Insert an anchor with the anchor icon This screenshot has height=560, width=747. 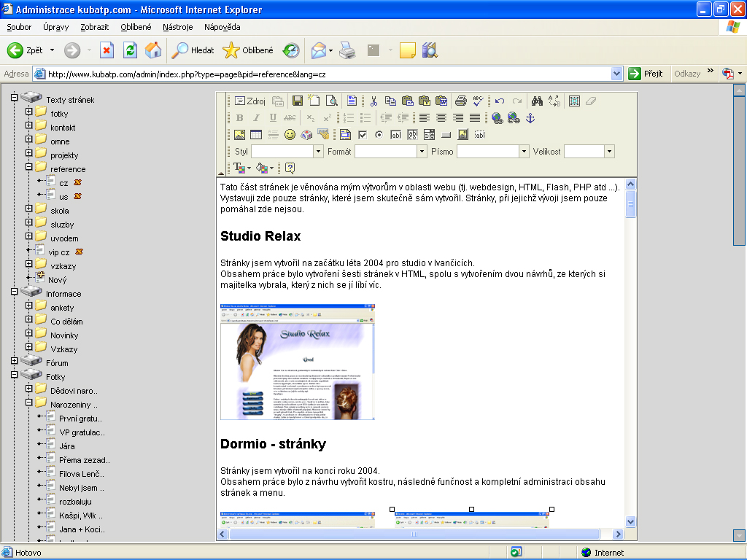(x=530, y=118)
